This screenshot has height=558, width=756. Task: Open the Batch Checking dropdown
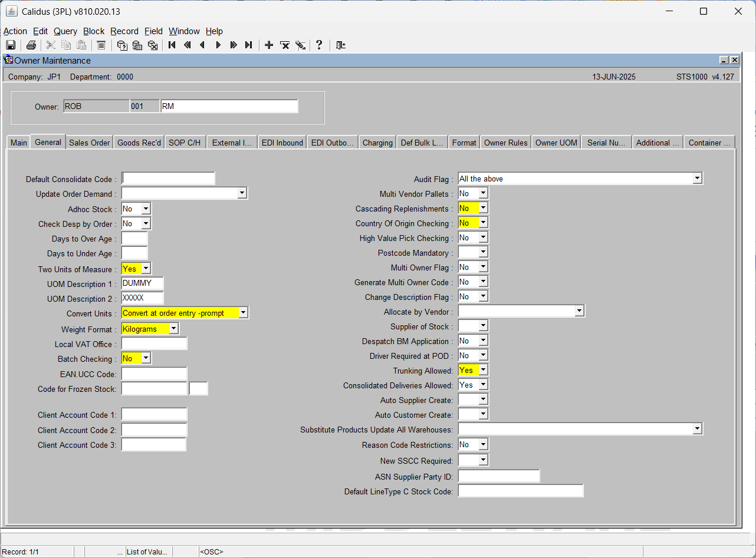(x=146, y=358)
